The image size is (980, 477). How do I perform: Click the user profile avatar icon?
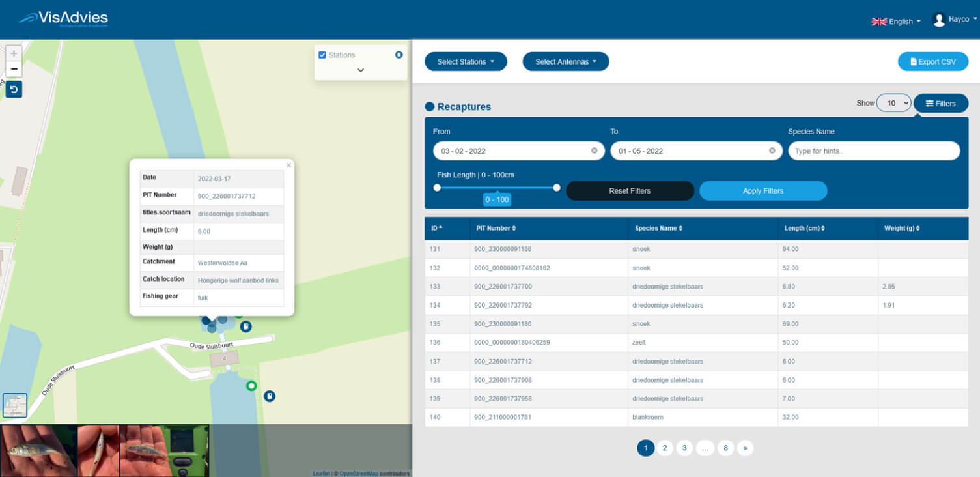938,20
